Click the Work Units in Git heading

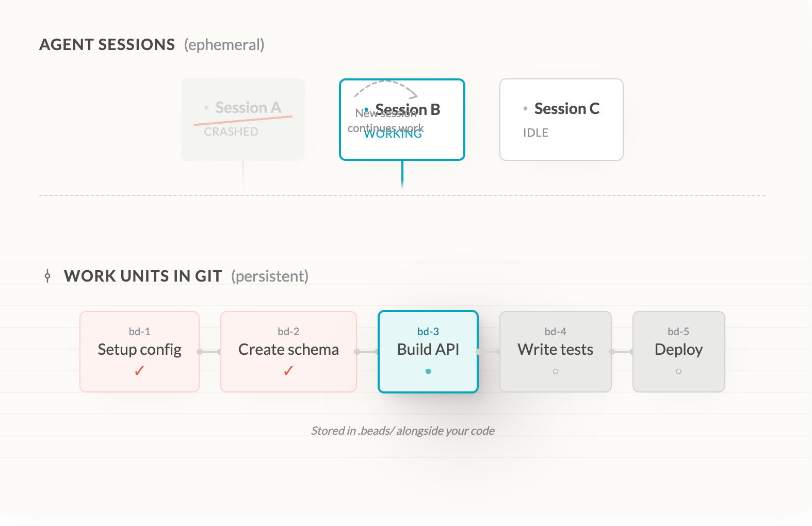pyautogui.click(x=143, y=276)
